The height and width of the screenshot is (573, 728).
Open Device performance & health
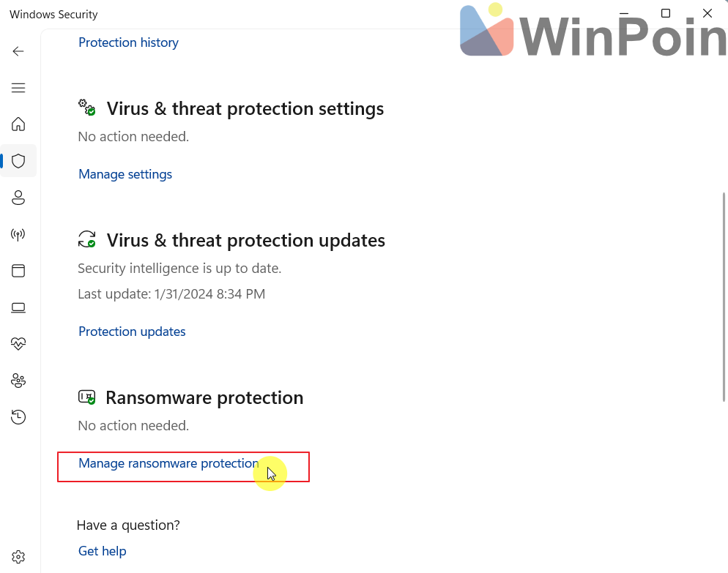pyautogui.click(x=18, y=343)
